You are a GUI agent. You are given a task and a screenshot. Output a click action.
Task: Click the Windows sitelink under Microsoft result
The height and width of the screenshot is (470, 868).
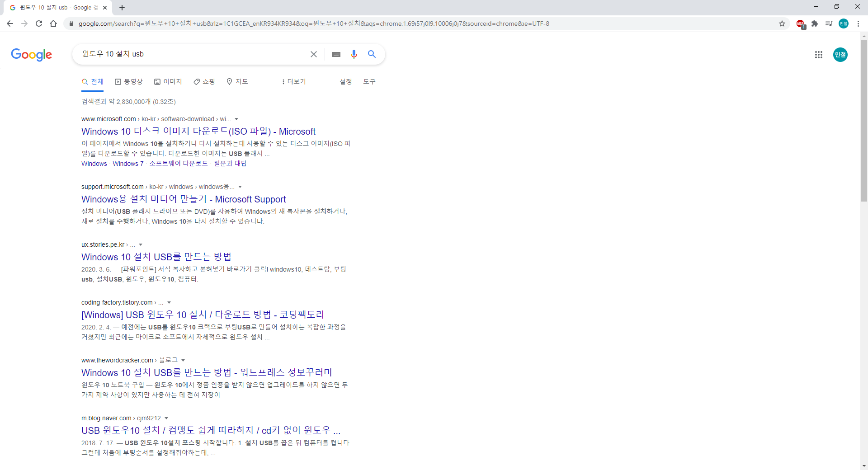tap(94, 164)
